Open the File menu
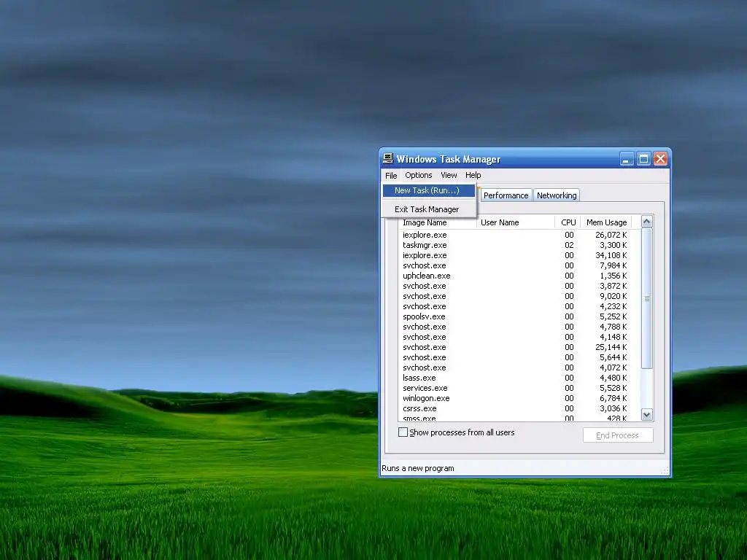Image resolution: width=747 pixels, height=560 pixels. [391, 175]
